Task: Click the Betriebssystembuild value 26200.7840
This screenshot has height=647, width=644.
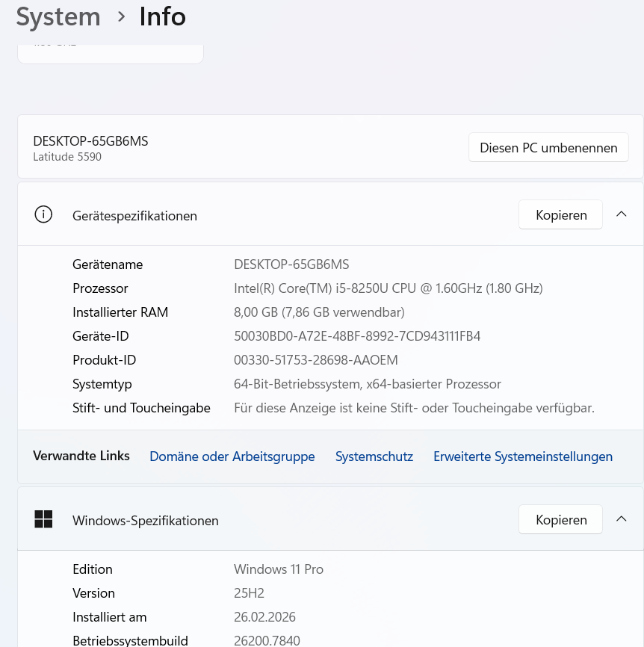Action: (267, 640)
